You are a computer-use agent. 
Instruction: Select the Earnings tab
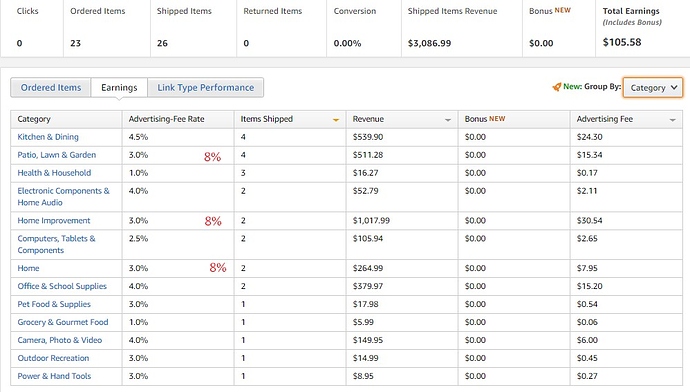pos(119,88)
